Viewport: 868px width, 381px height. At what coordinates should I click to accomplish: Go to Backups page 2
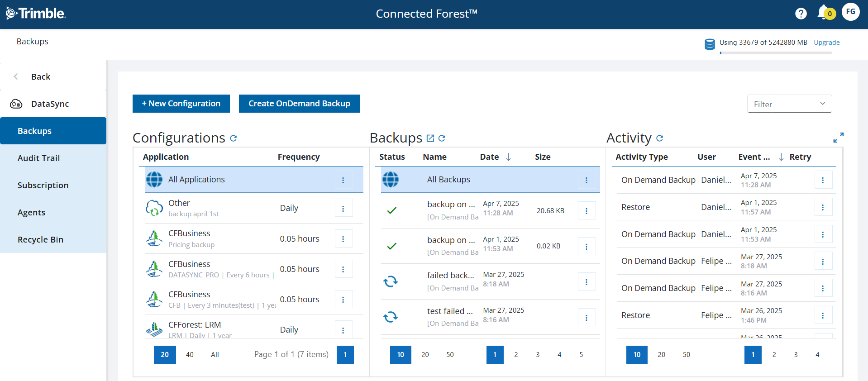(x=516, y=355)
